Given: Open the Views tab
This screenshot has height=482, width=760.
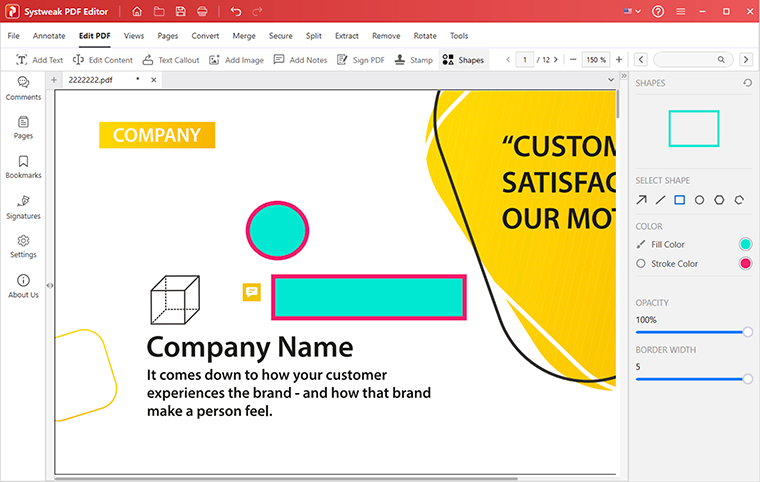Looking at the screenshot, I should pyautogui.click(x=134, y=36).
